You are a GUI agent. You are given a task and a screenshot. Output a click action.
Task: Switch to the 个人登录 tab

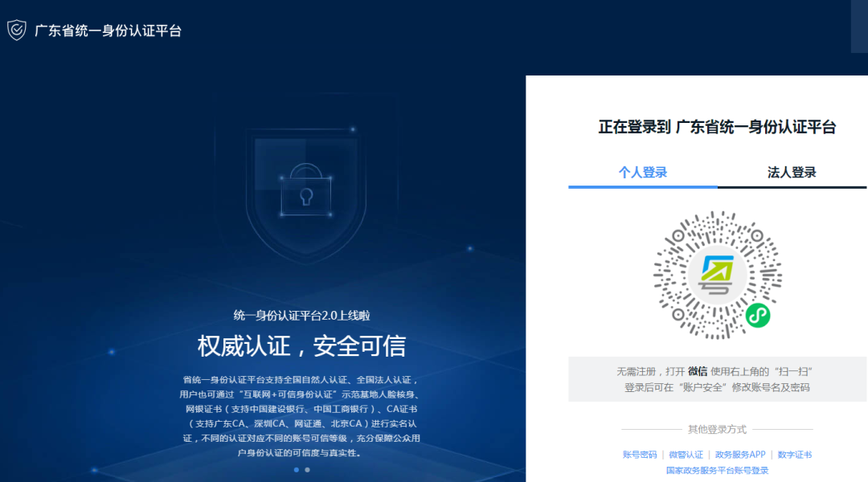tap(643, 172)
